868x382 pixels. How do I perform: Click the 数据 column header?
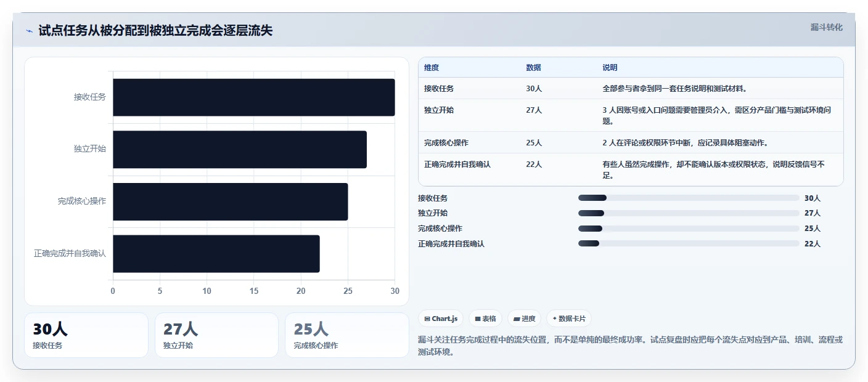pyautogui.click(x=533, y=68)
